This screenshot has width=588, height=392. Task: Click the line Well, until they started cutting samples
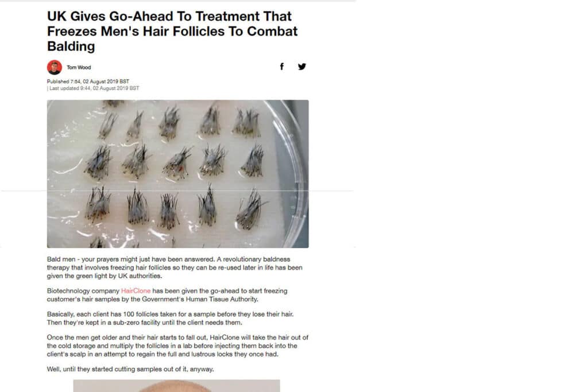click(130, 369)
